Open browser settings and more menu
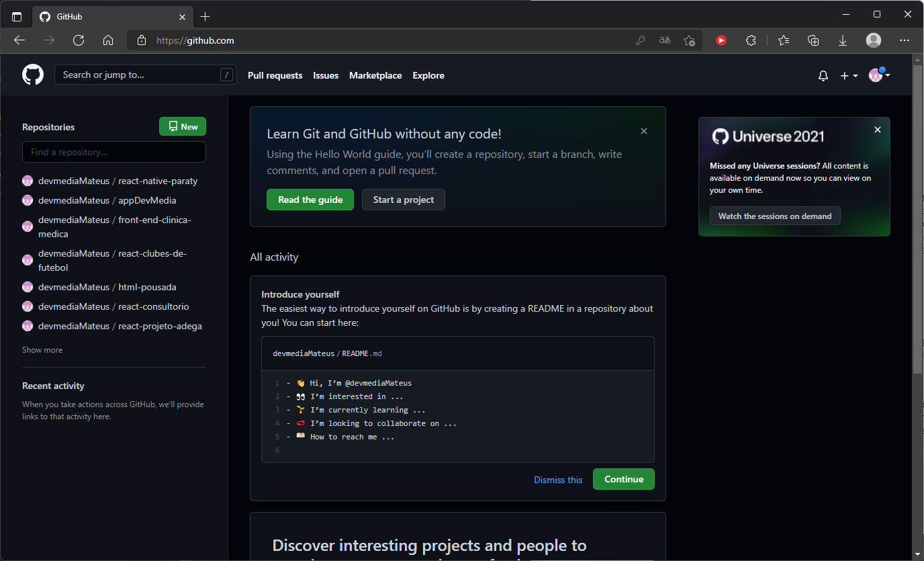The height and width of the screenshot is (561, 924). [x=905, y=40]
